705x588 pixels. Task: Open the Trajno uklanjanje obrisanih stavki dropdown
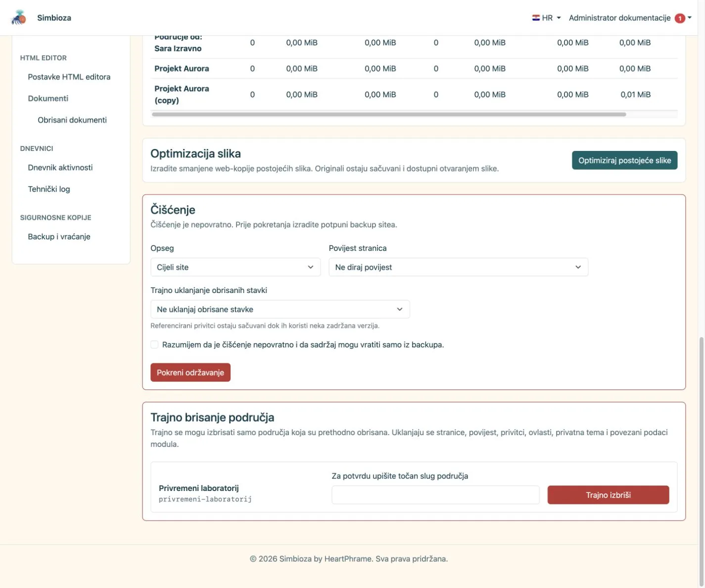[x=280, y=309]
